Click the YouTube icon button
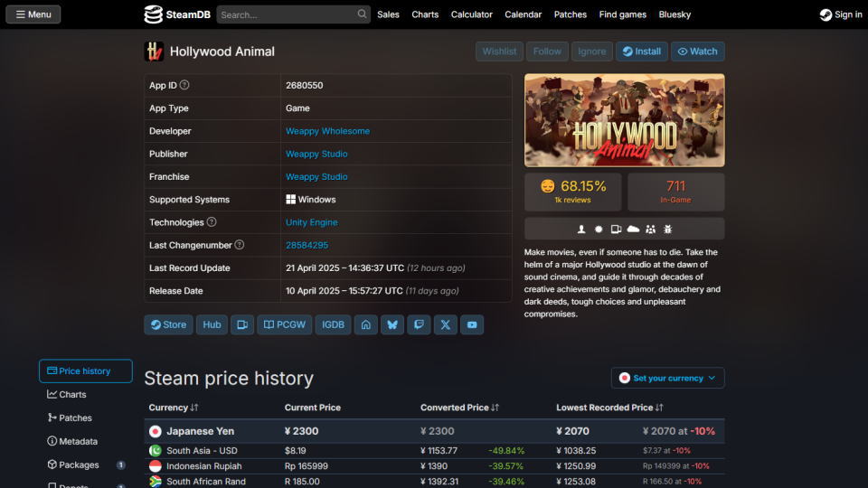Screen dimensions: 868x488 (472, 324)
